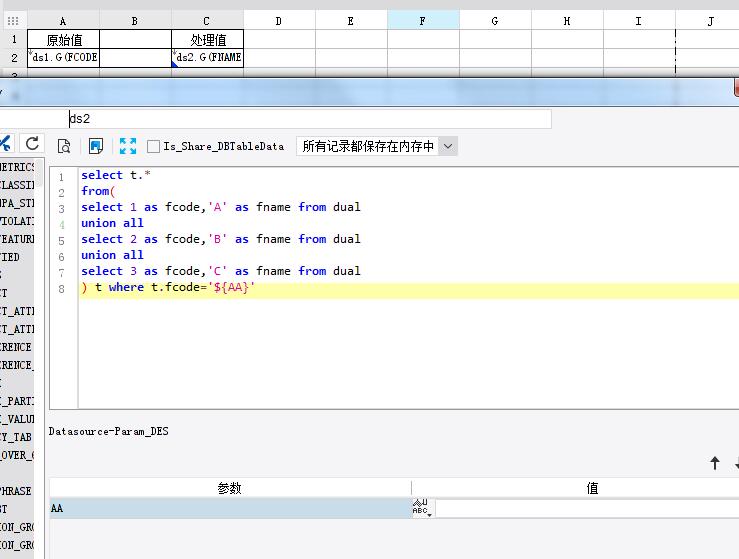Click the Datasource-Param_DES label
Image resolution: width=739 pixels, height=559 pixels.
(108, 431)
